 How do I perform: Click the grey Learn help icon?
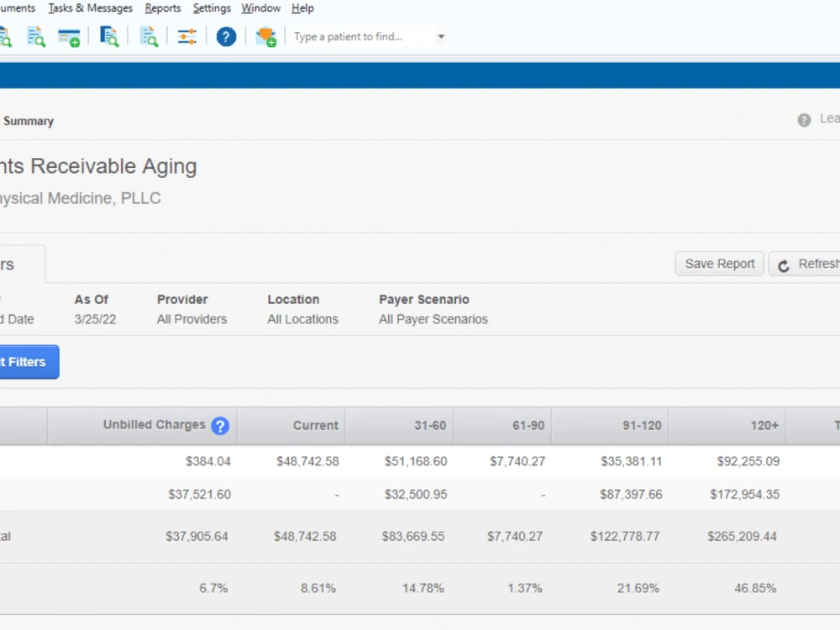804,120
